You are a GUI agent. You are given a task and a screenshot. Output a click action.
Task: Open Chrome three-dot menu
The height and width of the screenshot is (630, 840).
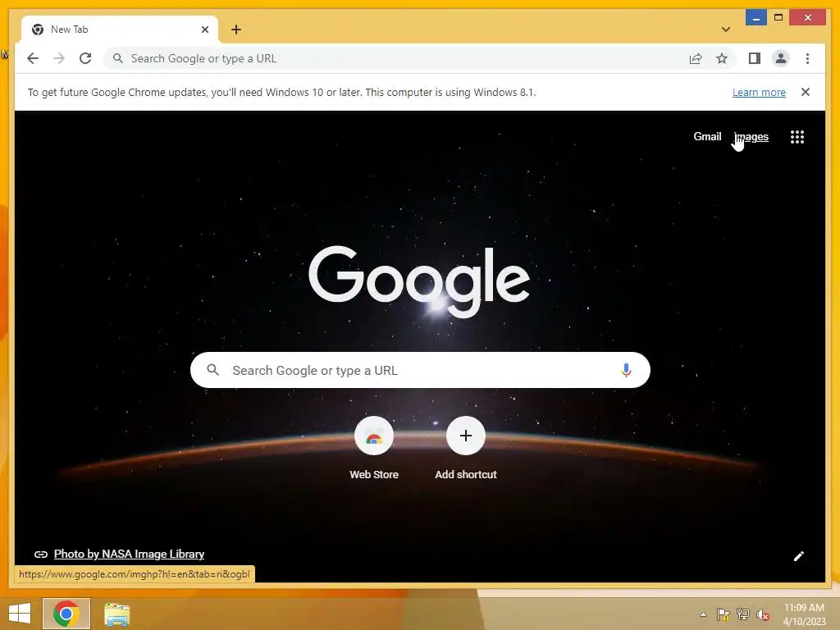807,58
